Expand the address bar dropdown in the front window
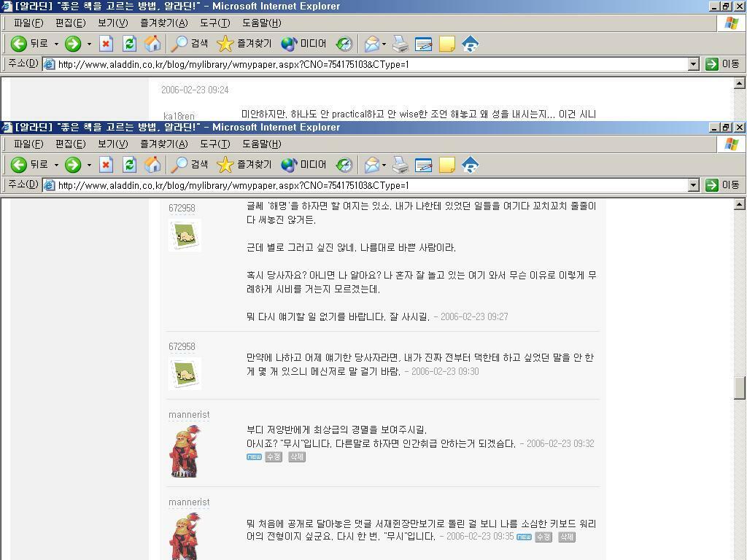This screenshot has height=560, width=747. click(694, 185)
